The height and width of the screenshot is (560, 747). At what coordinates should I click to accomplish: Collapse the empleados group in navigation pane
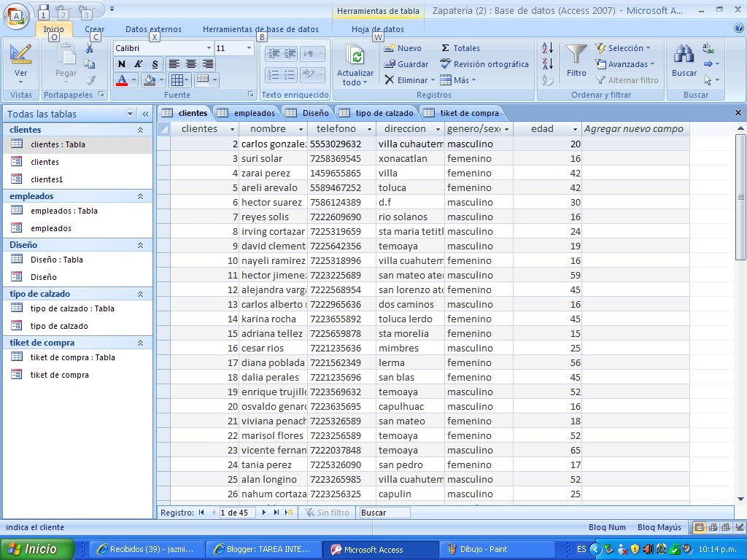(x=141, y=196)
